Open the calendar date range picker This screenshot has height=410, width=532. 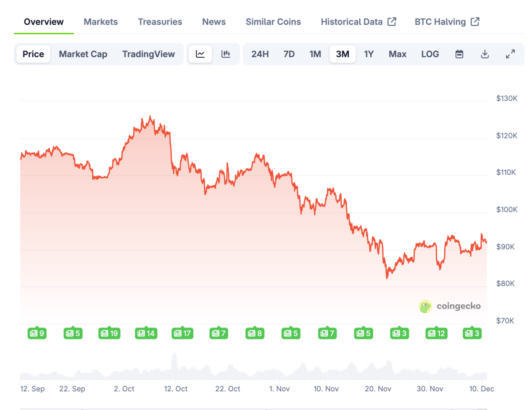[x=459, y=54]
